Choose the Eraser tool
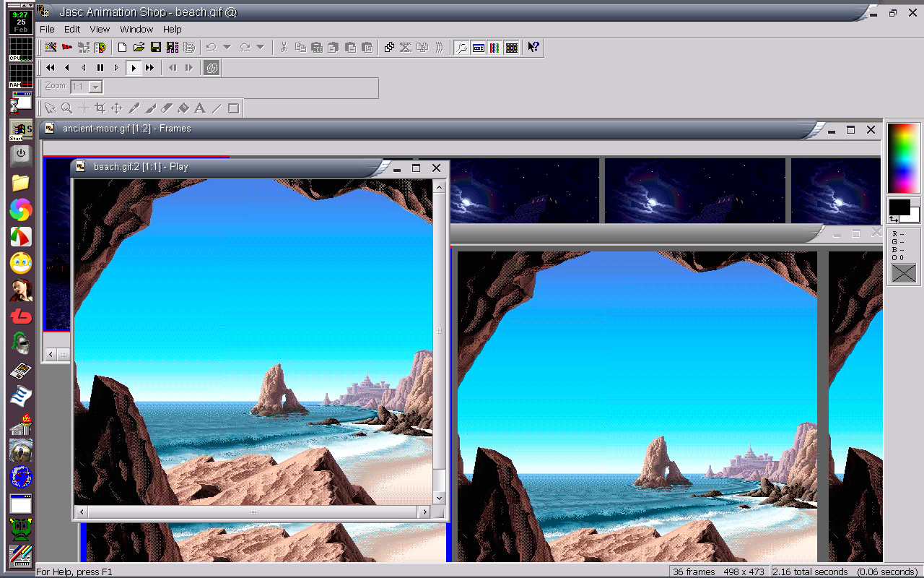Viewport: 924px width, 578px height. pos(167,108)
